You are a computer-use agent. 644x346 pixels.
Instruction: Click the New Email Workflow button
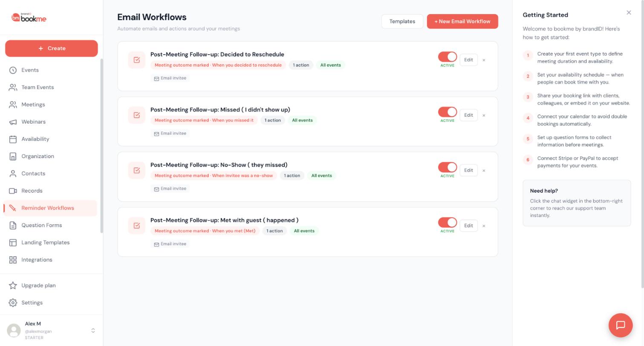tap(462, 21)
